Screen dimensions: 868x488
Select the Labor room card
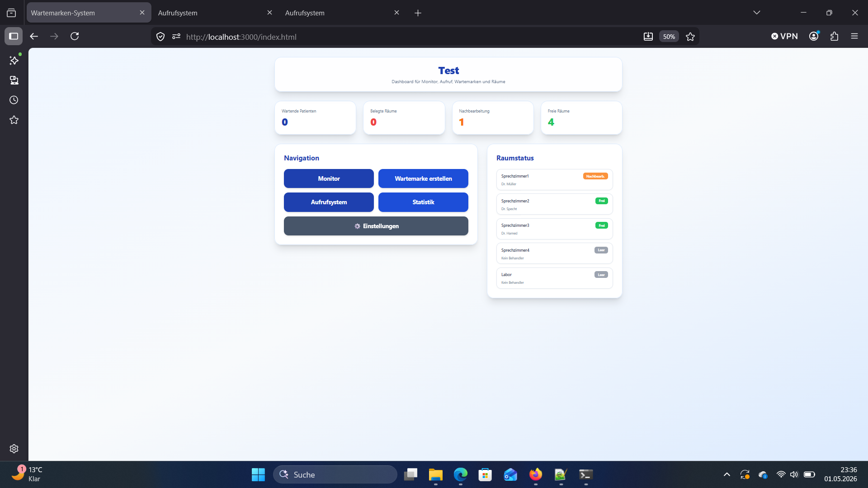(554, 278)
